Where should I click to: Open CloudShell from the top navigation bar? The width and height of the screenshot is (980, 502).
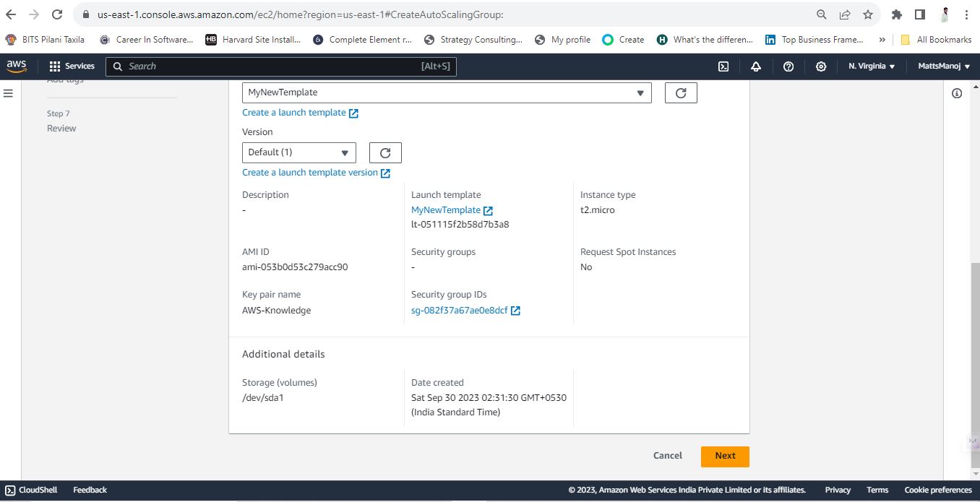tap(723, 66)
